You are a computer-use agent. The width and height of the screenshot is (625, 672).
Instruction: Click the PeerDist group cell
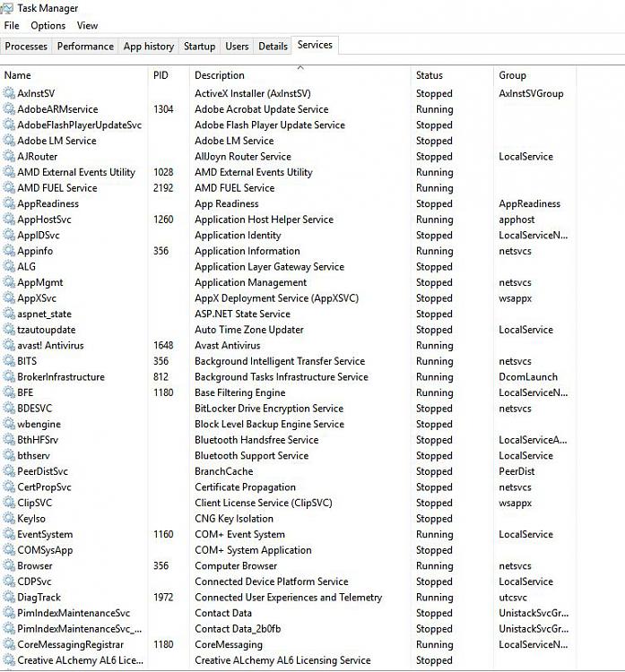(516, 471)
